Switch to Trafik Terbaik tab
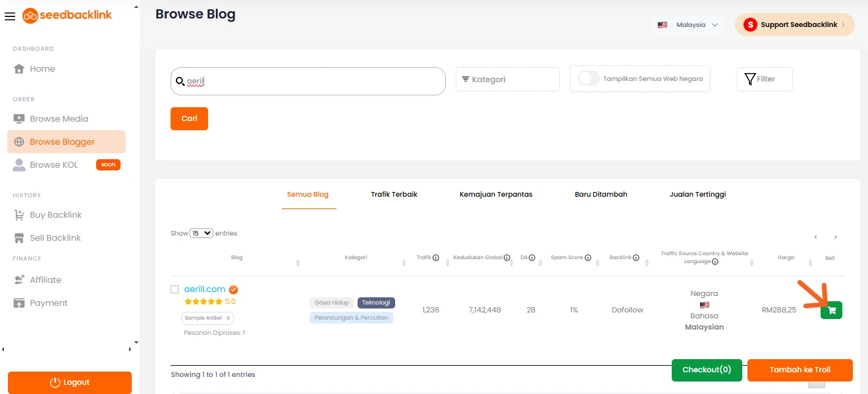Image resolution: width=868 pixels, height=394 pixels. (394, 195)
